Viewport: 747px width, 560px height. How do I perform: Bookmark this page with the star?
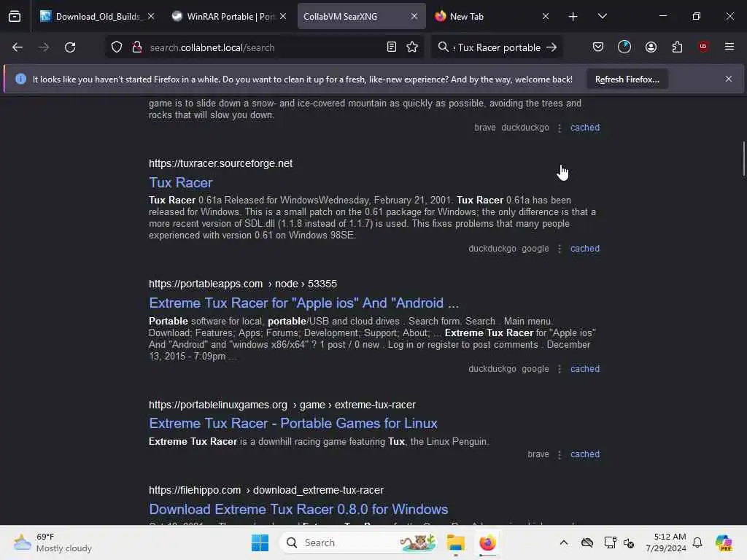click(412, 47)
